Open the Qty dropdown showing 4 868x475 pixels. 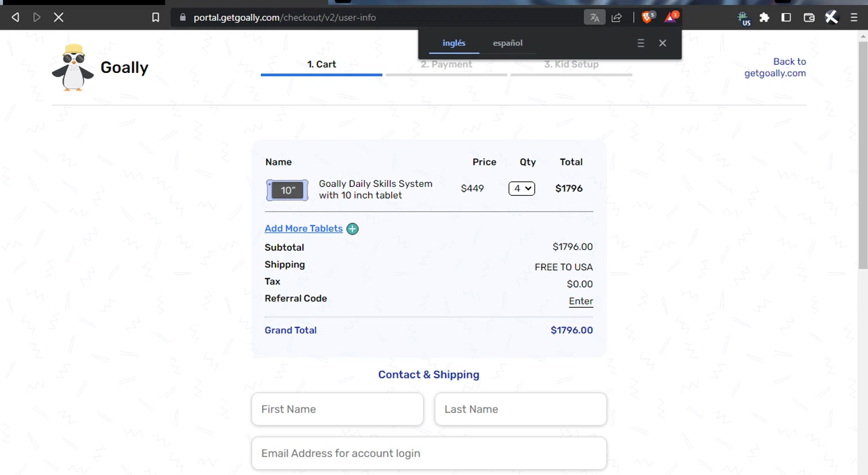pos(521,189)
